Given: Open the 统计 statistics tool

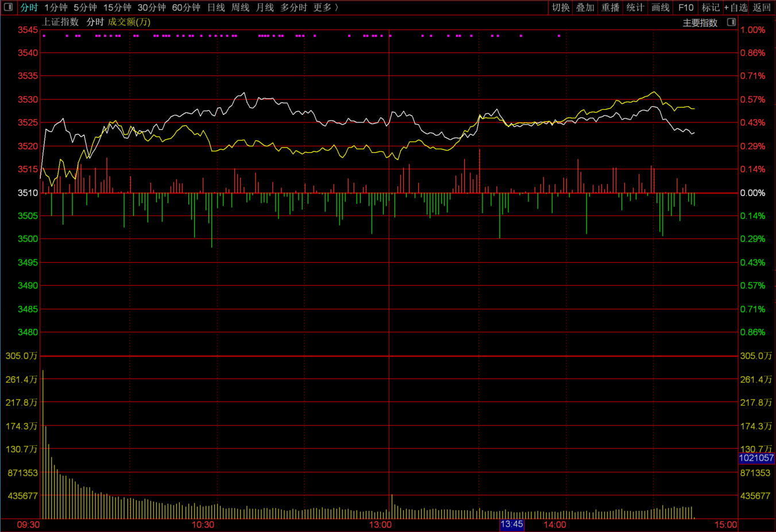Looking at the screenshot, I should pos(635,7).
